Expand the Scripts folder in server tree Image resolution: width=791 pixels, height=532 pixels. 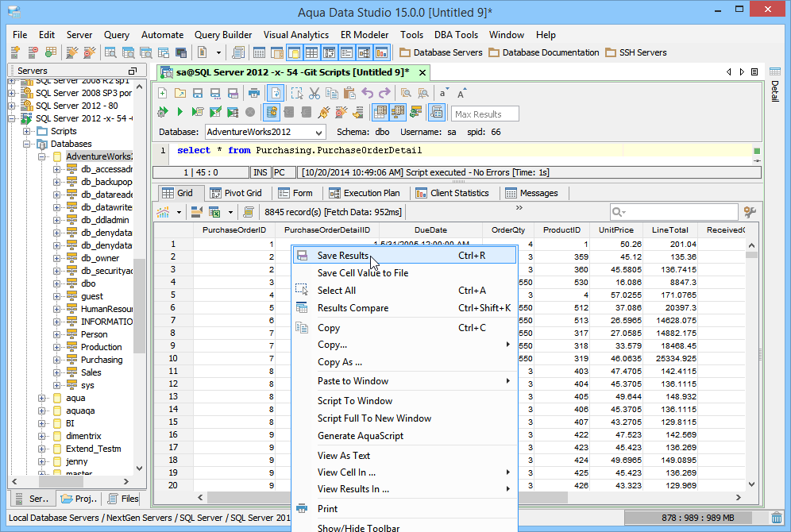click(x=27, y=131)
